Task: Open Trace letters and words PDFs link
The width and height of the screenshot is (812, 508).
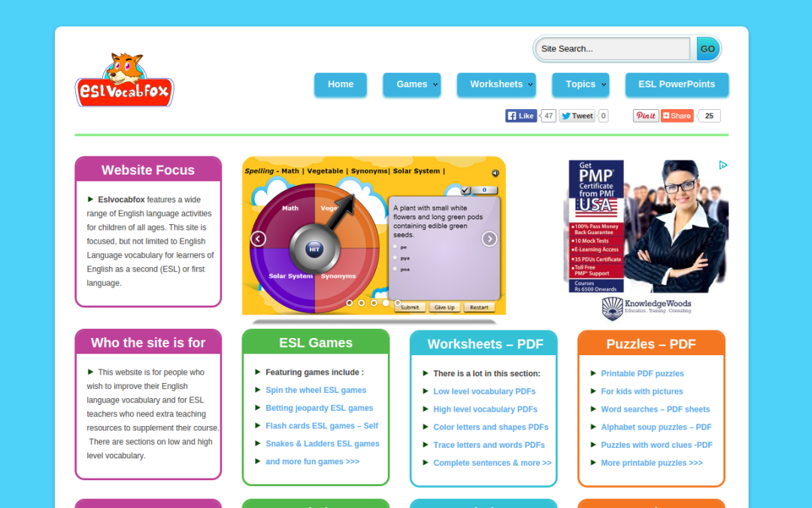Action: tap(489, 445)
